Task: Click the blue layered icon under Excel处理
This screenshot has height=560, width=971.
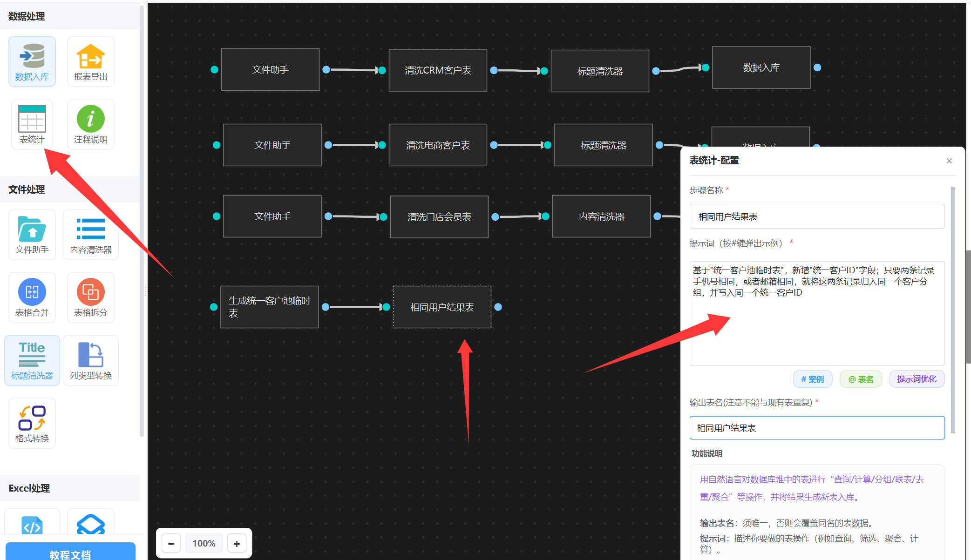Action: point(90,524)
